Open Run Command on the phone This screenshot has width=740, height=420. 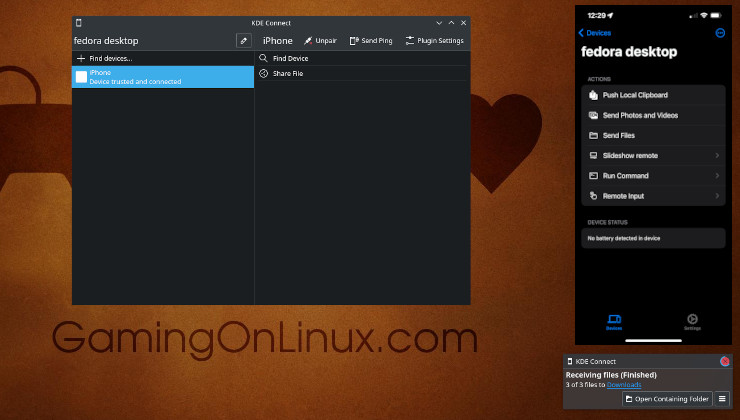653,176
